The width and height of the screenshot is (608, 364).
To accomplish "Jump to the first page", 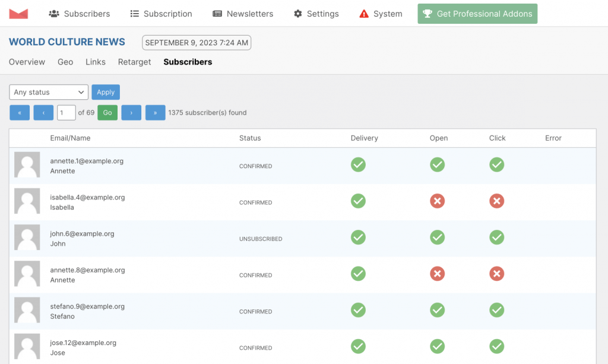I will point(20,113).
